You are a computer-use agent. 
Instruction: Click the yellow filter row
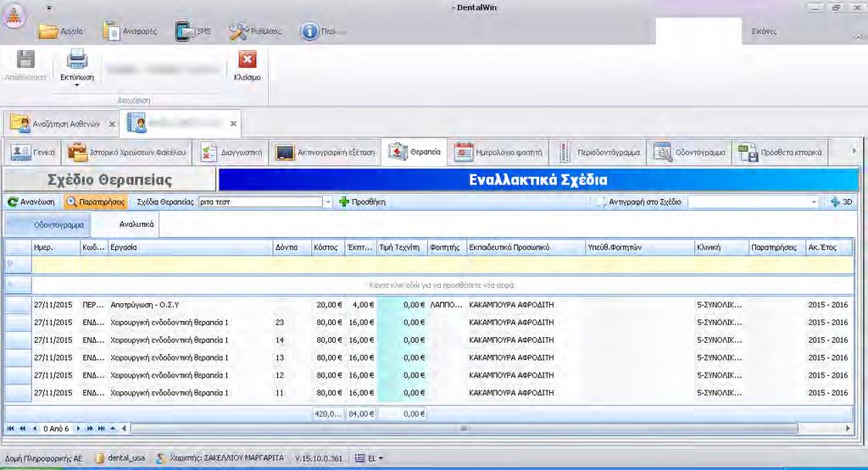click(442, 264)
